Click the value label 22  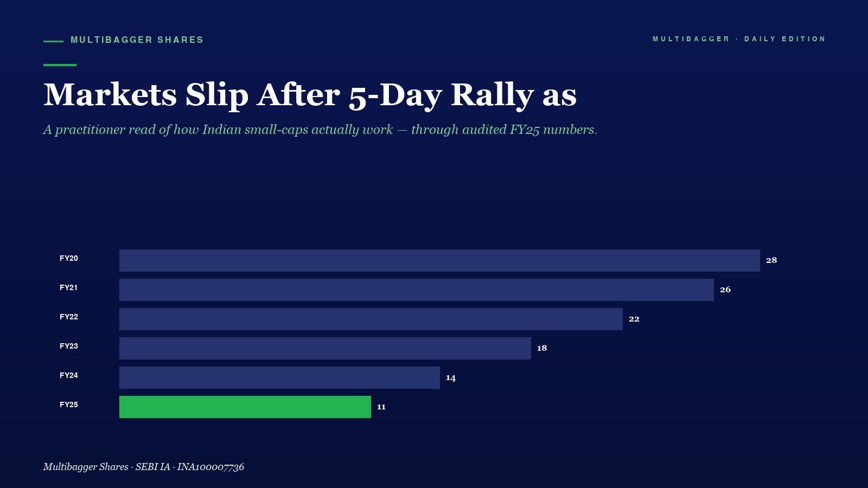pyautogui.click(x=634, y=319)
